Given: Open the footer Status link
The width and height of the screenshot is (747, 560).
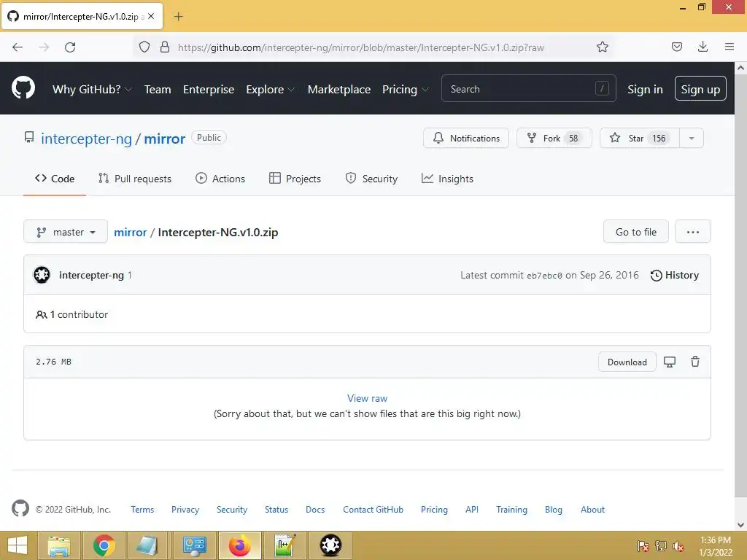Looking at the screenshot, I should (276, 509).
